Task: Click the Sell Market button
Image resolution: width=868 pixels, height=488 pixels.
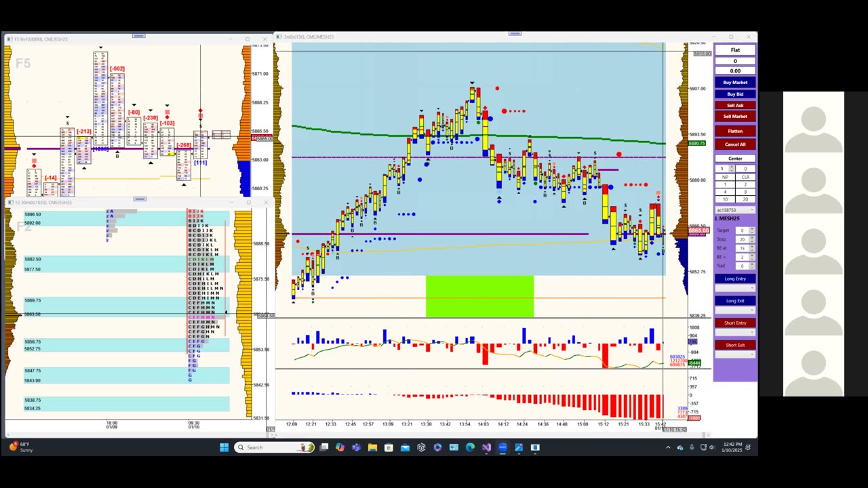Action: pyautogui.click(x=735, y=116)
